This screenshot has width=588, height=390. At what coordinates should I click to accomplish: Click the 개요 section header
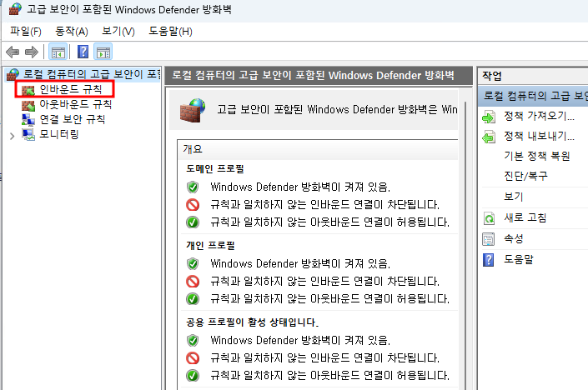coord(317,149)
